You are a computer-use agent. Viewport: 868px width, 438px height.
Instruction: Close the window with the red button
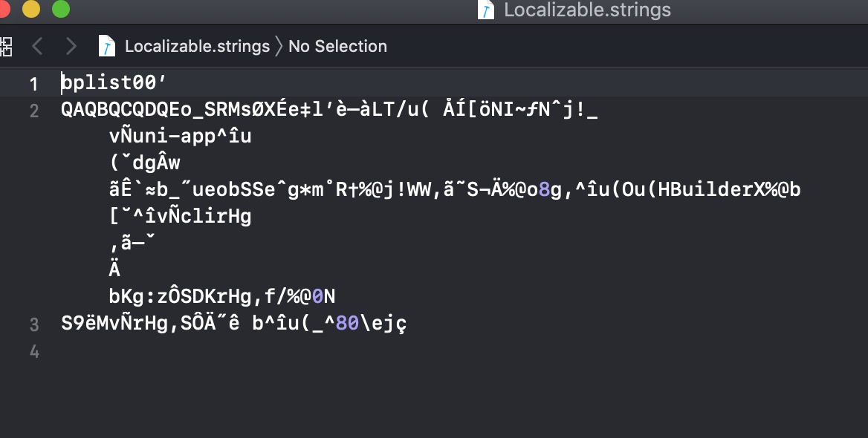3,10
